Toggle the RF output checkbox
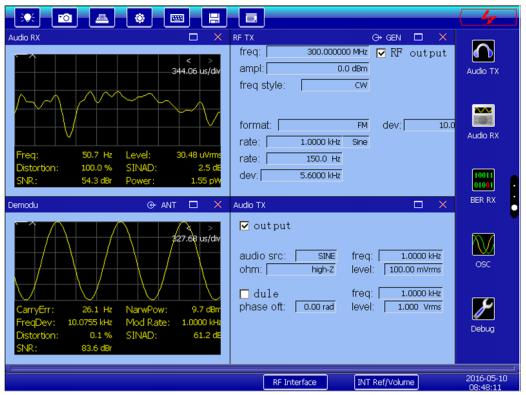Screen dimensions: 526x395 click(x=381, y=53)
